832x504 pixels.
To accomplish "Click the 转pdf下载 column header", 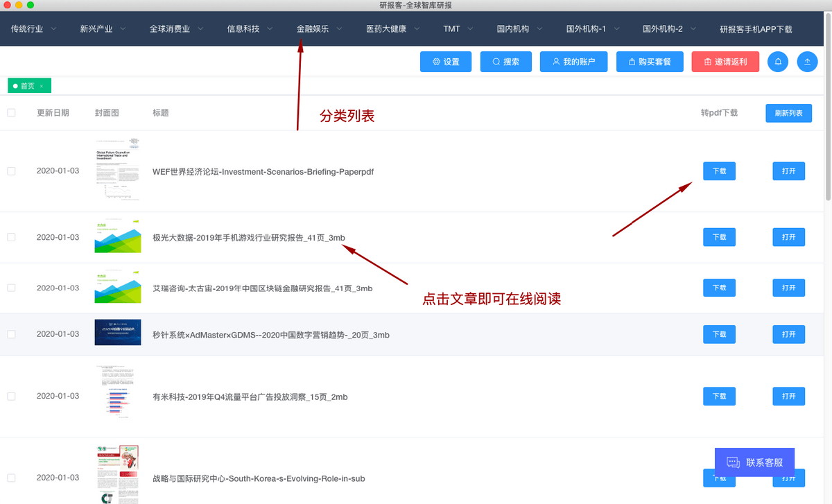I will pos(719,113).
